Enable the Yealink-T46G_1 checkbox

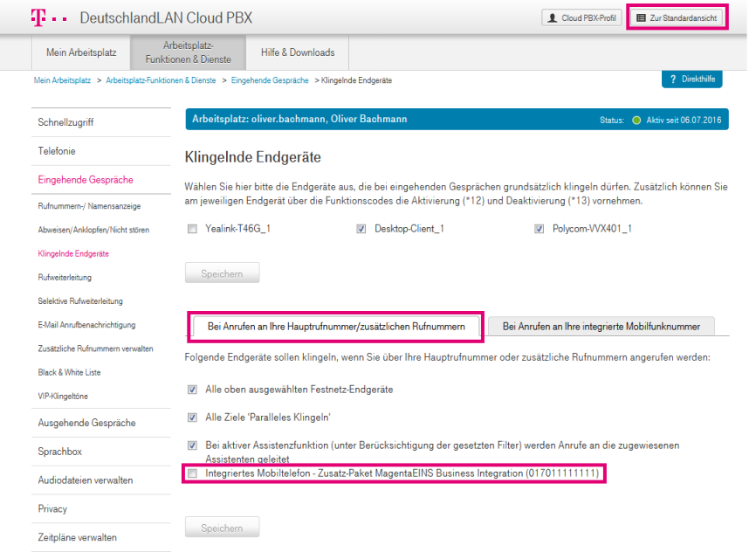click(192, 229)
